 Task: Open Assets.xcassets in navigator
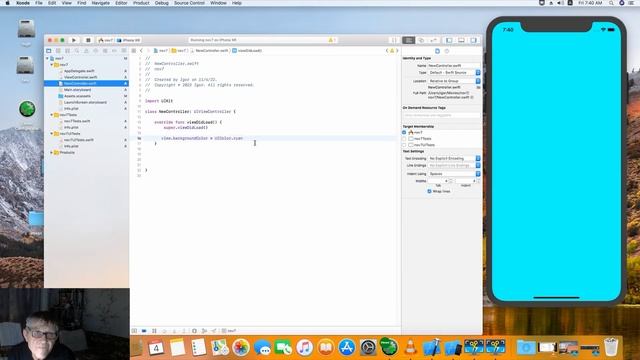pos(78,96)
